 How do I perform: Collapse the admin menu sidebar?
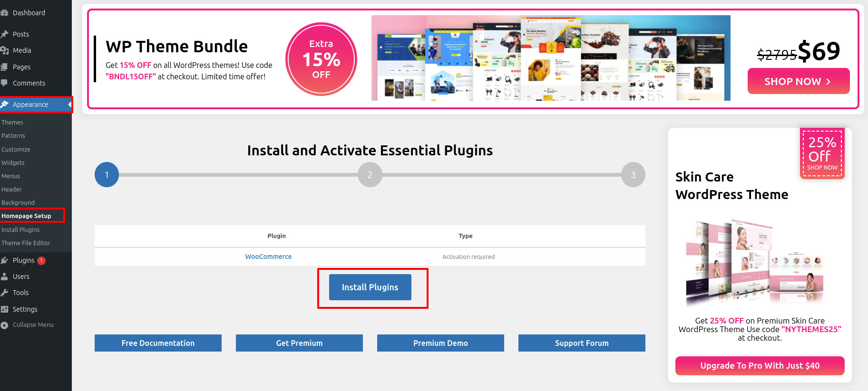click(x=33, y=325)
